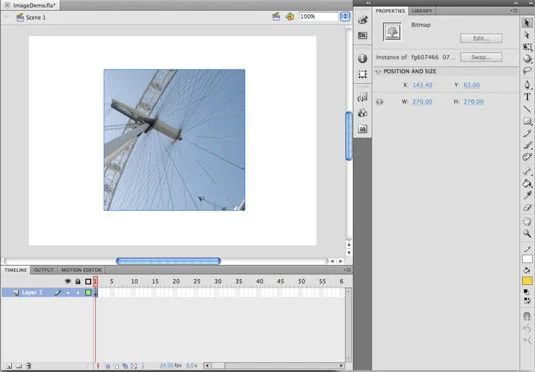535x372 pixels.
Task: Select the Bone tool
Action: tap(527, 171)
